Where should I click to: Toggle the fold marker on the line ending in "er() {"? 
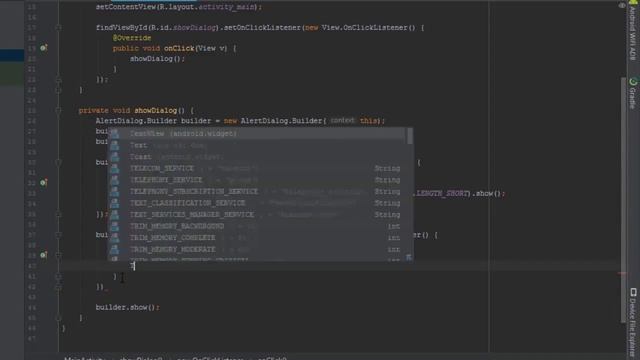[x=58, y=235]
